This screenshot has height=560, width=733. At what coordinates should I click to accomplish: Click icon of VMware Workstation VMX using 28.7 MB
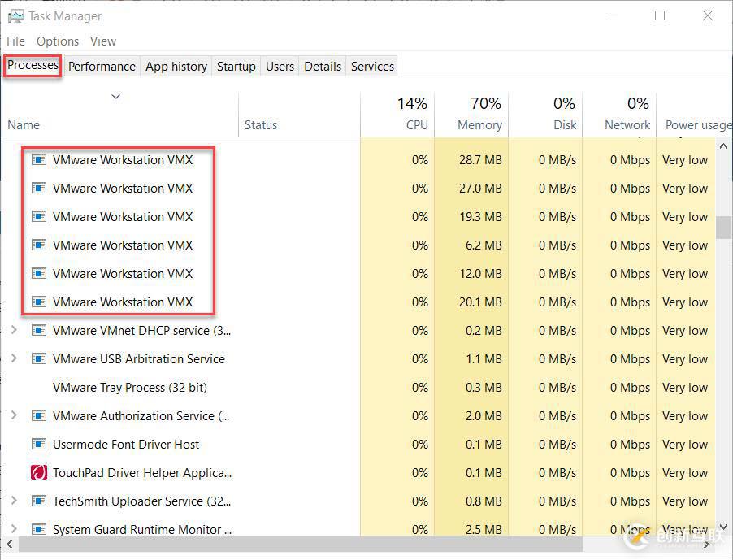39,160
